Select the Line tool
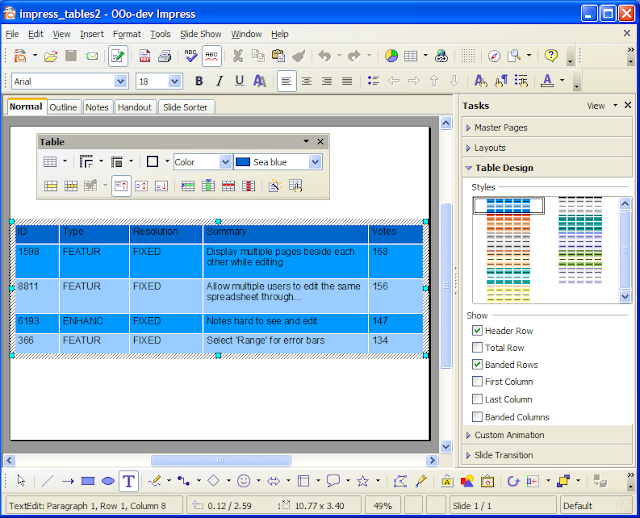The height and width of the screenshot is (518, 640). click(x=48, y=481)
